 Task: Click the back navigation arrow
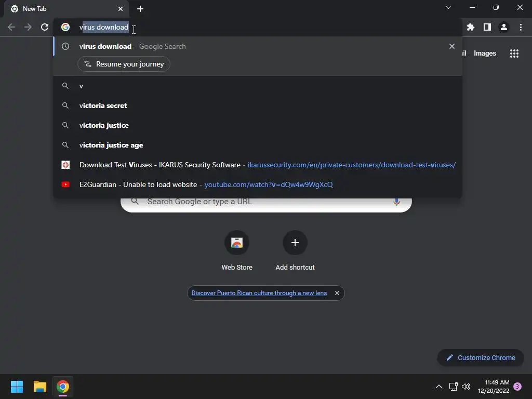coord(11,27)
